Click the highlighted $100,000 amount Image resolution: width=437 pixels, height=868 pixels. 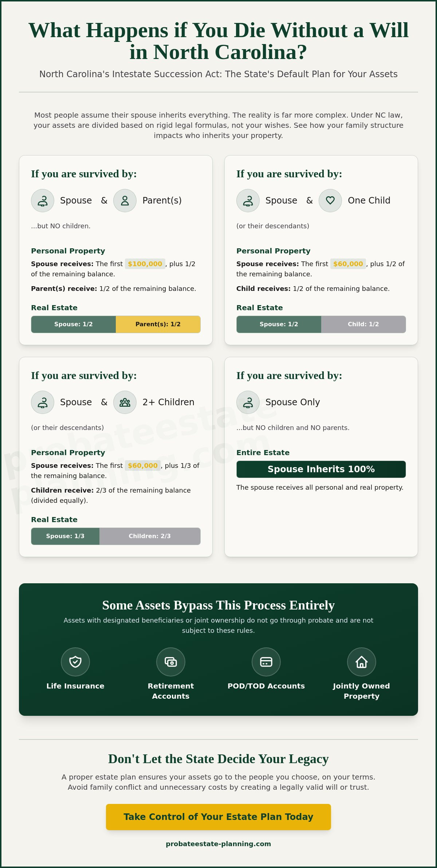click(x=145, y=264)
